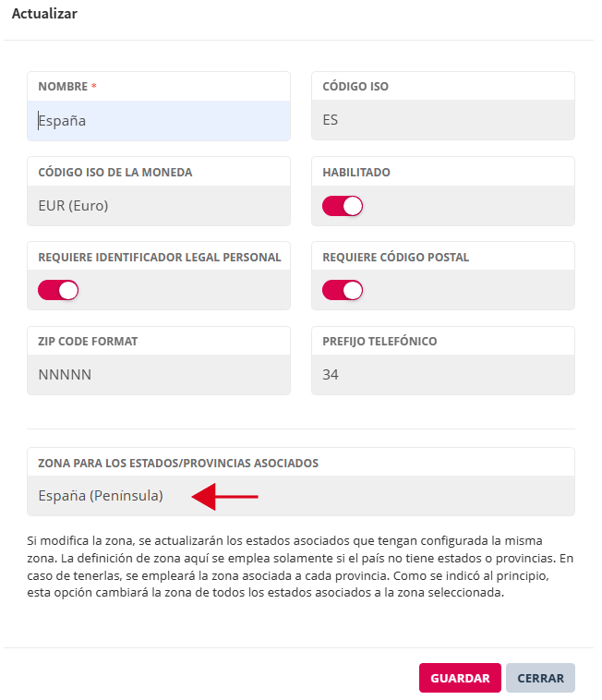Click the Actualizar dialog title
602x700 pixels.
tap(44, 14)
